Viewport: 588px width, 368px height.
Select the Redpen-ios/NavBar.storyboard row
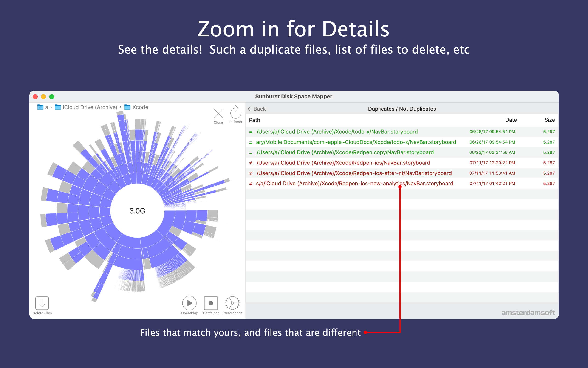coord(402,163)
